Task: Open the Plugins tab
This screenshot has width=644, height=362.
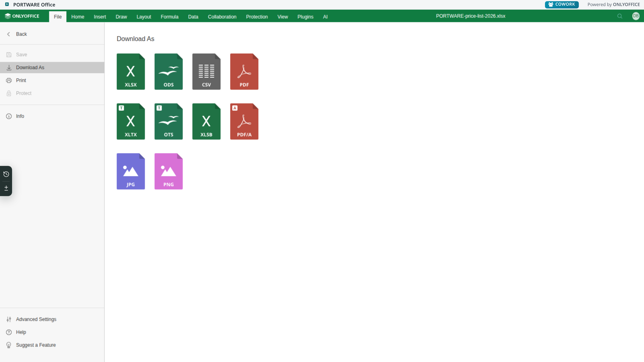Action: coord(305,17)
